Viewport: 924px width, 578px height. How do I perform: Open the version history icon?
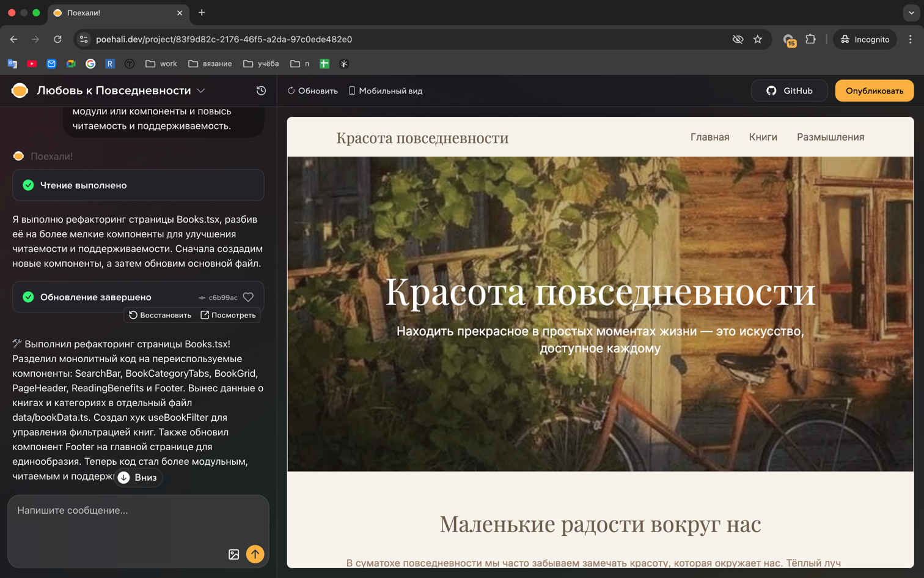pyautogui.click(x=261, y=90)
